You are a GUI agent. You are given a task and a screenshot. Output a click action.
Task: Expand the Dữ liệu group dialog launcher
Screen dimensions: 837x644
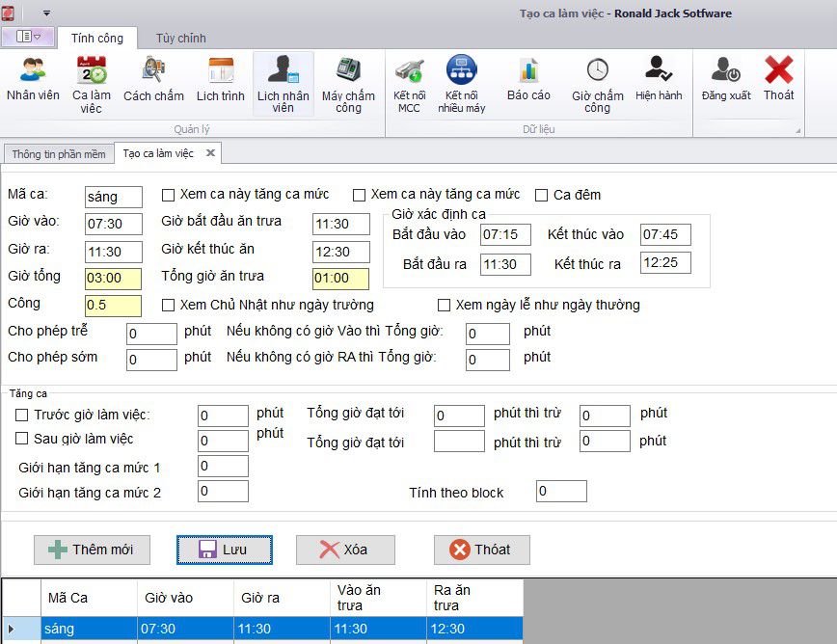click(x=797, y=129)
